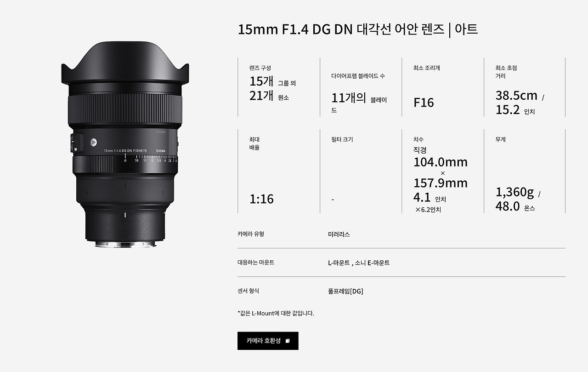Click the 치수 직경 104.0mm dimensions text
588x372 pixels.
coord(441,161)
